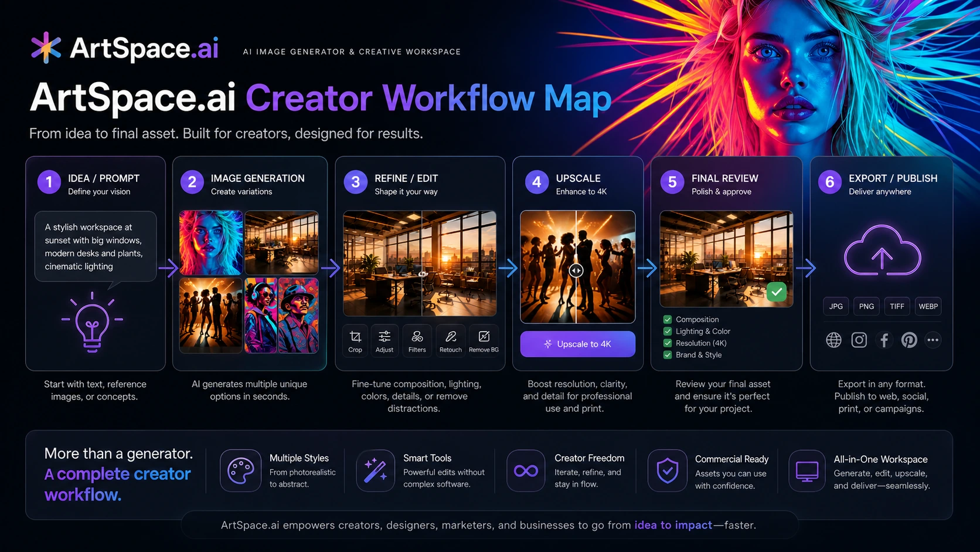
Task: Select TIFF export format
Action: [897, 306]
